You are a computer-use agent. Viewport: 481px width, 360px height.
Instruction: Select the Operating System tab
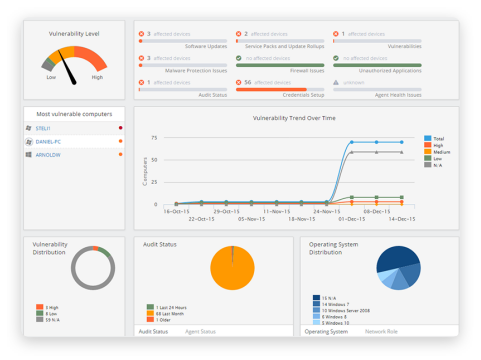click(326, 332)
